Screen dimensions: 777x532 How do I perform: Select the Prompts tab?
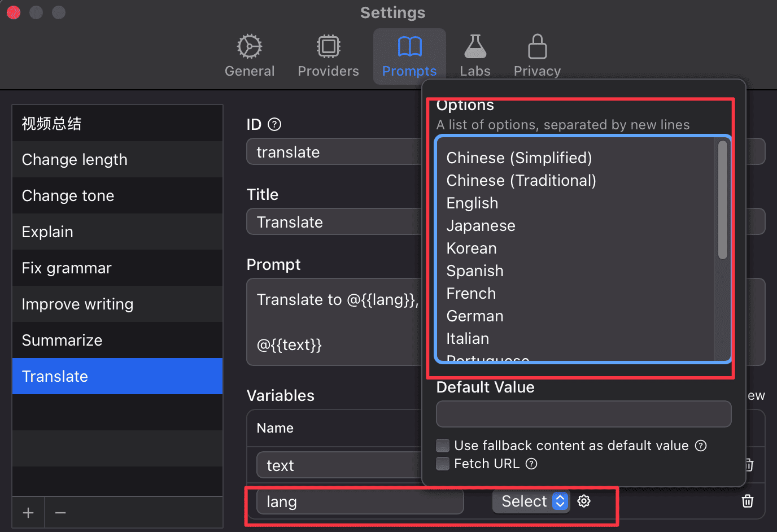tap(409, 55)
